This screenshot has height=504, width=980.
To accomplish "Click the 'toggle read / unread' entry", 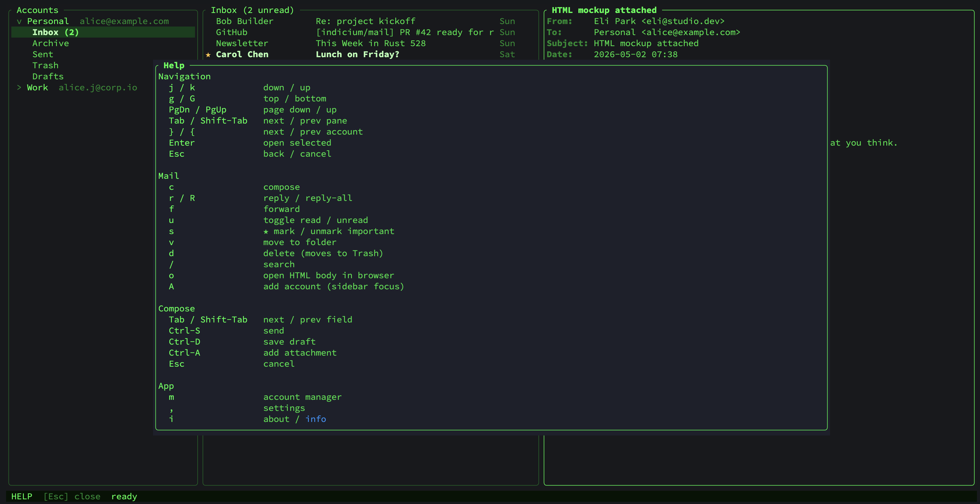I will (x=316, y=221).
